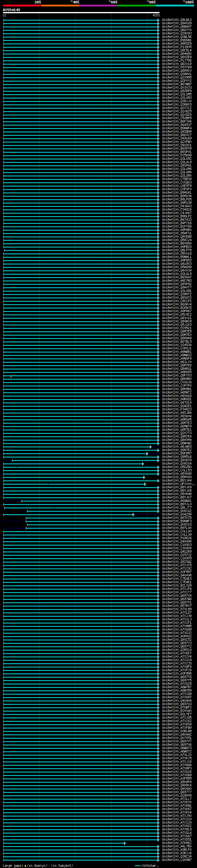Select UniRef100_P18624 label
The height and width of the screenshot is (868, 197).
point(176,538)
